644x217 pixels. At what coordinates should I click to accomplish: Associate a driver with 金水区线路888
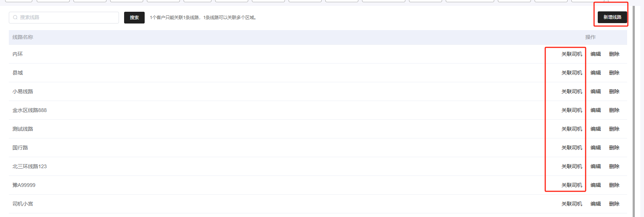571,110
